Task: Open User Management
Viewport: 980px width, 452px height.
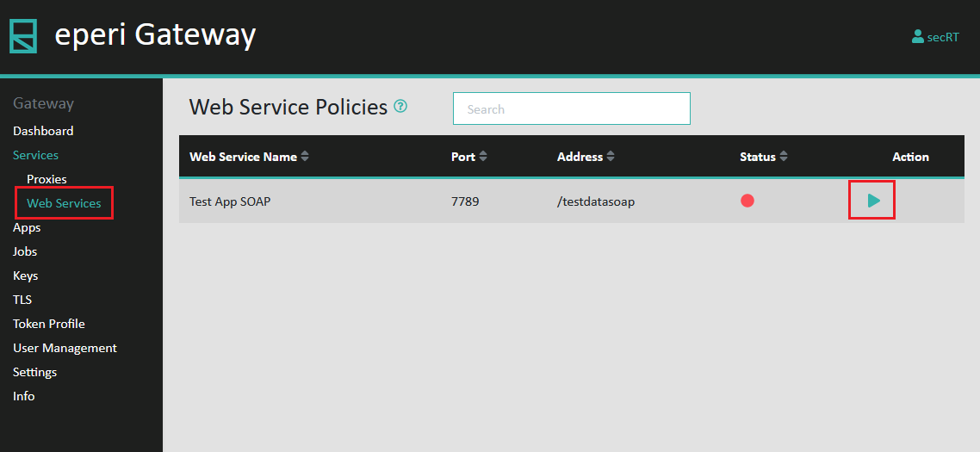Action: 65,348
